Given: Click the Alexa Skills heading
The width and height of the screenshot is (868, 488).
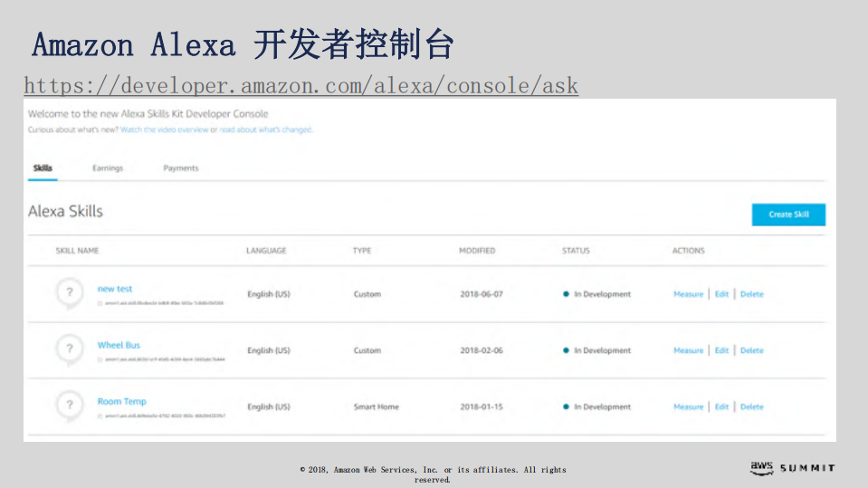Looking at the screenshot, I should 65,212.
